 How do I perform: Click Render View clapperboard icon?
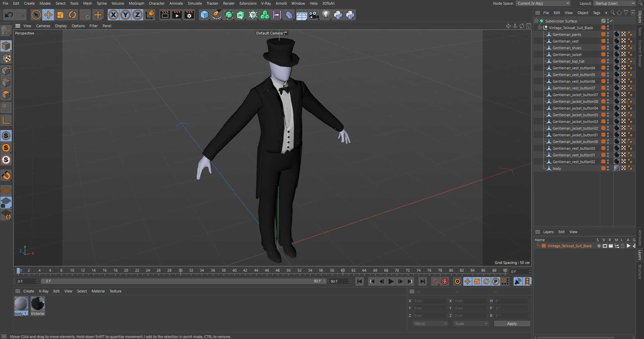(x=165, y=15)
